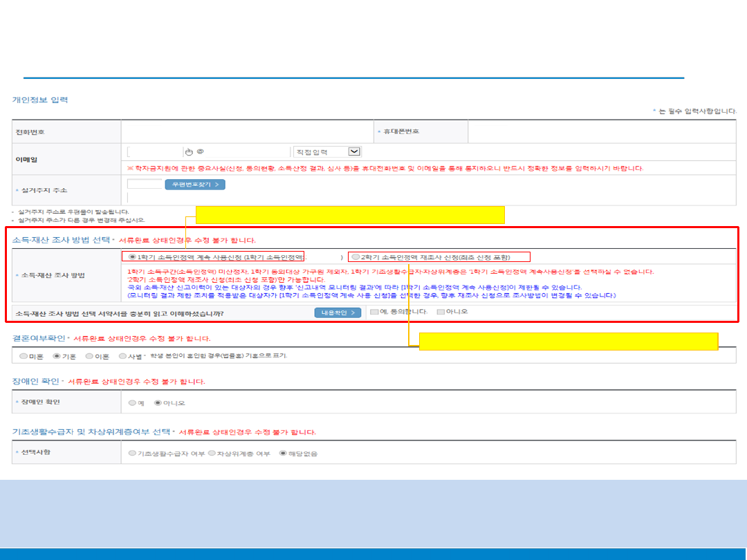747x560 pixels.
Task: Click the text 는 필수 입력사항입니다
Action: click(697, 111)
